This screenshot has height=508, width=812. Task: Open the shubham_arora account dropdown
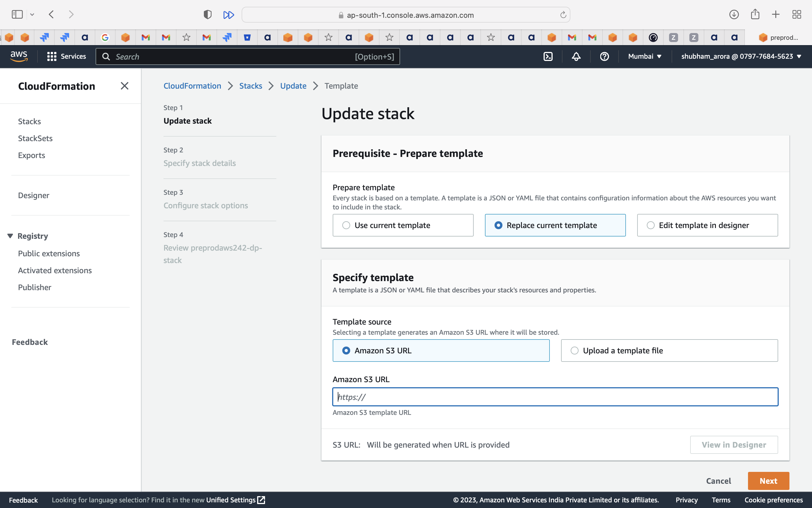click(741, 56)
